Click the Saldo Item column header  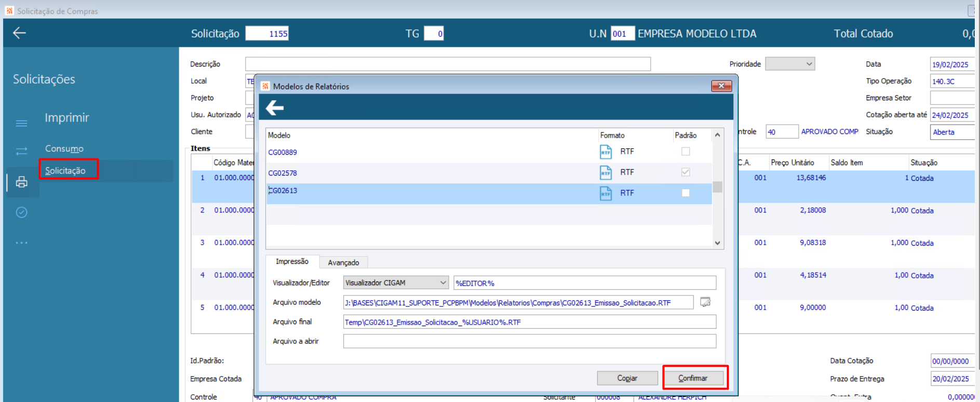tap(847, 163)
